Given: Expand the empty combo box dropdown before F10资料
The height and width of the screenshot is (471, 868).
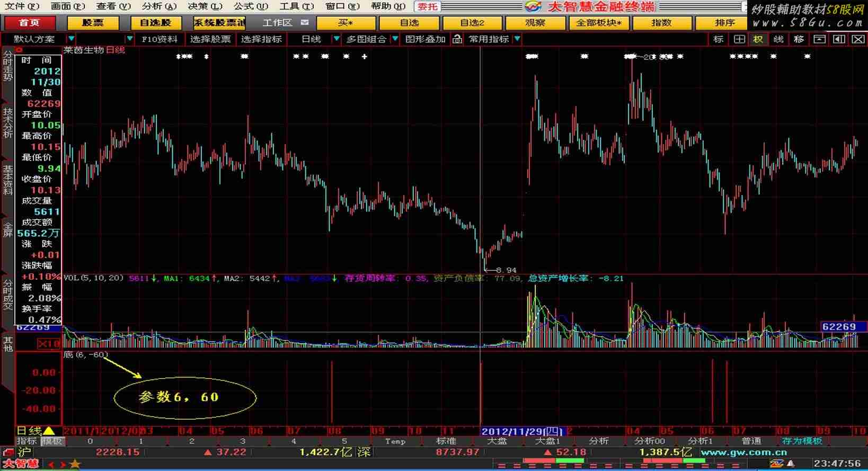Looking at the screenshot, I should (x=129, y=39).
